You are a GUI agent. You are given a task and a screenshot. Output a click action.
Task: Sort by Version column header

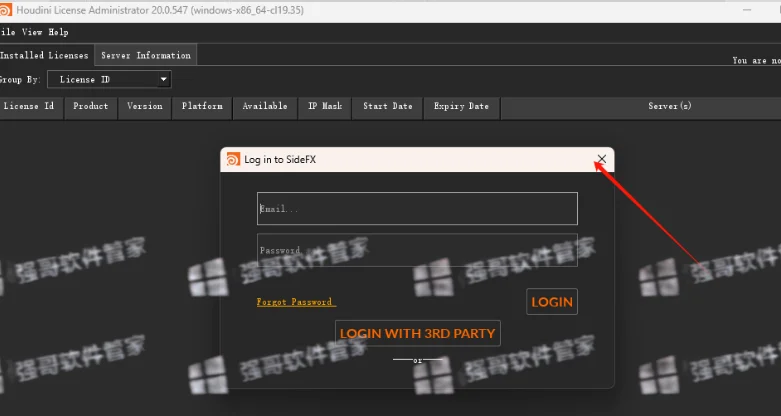(144, 106)
